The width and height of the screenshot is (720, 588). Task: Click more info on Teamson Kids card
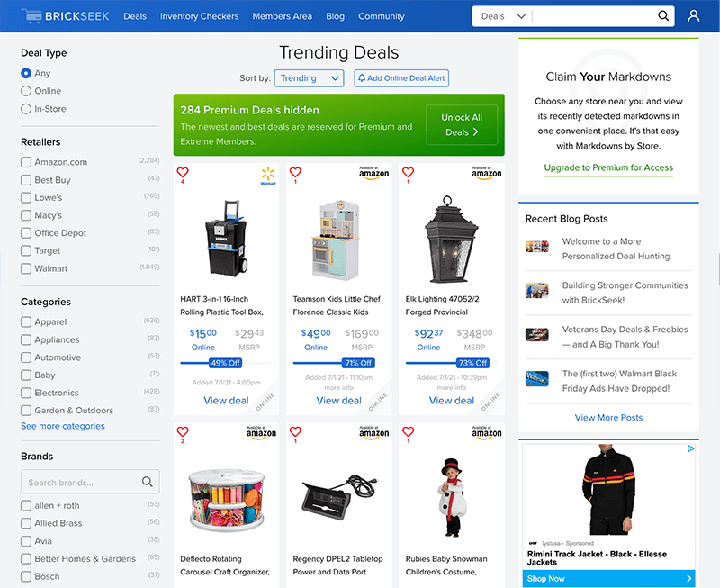click(x=339, y=388)
